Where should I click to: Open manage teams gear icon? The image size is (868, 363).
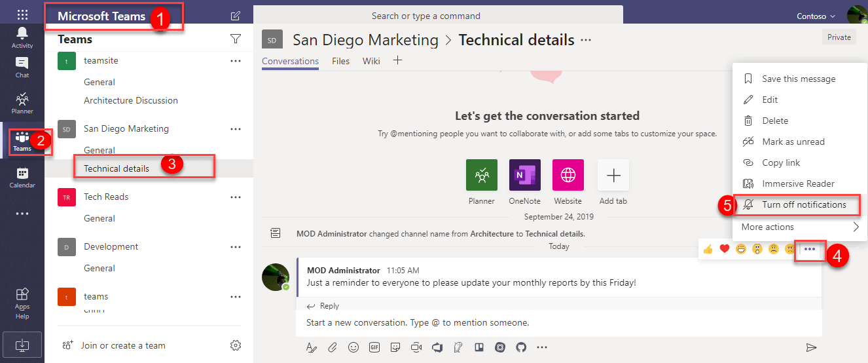point(236,345)
